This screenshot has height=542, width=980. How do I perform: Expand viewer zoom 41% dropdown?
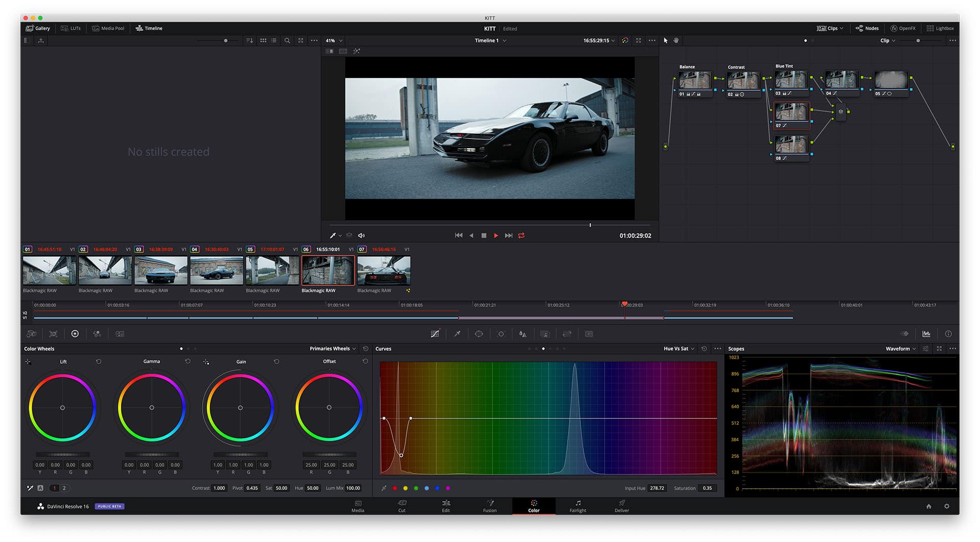[x=334, y=40]
